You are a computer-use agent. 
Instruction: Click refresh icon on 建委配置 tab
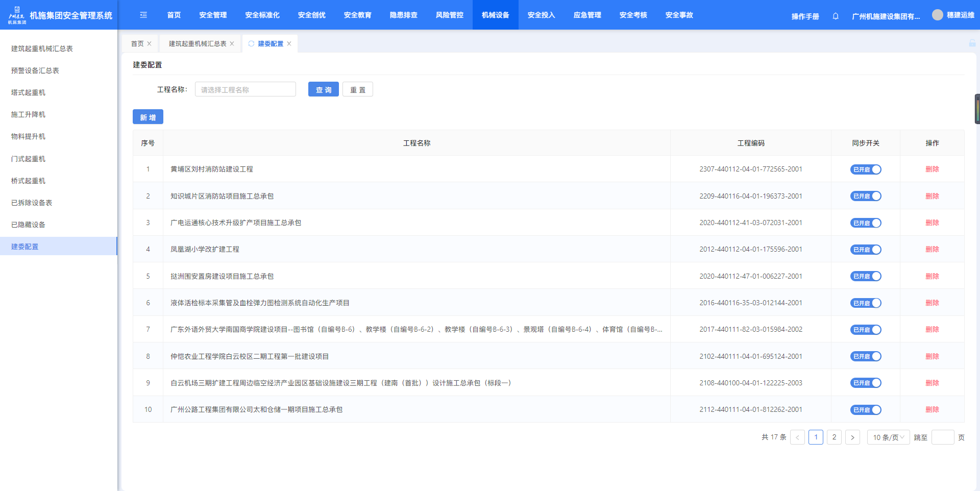(x=251, y=44)
